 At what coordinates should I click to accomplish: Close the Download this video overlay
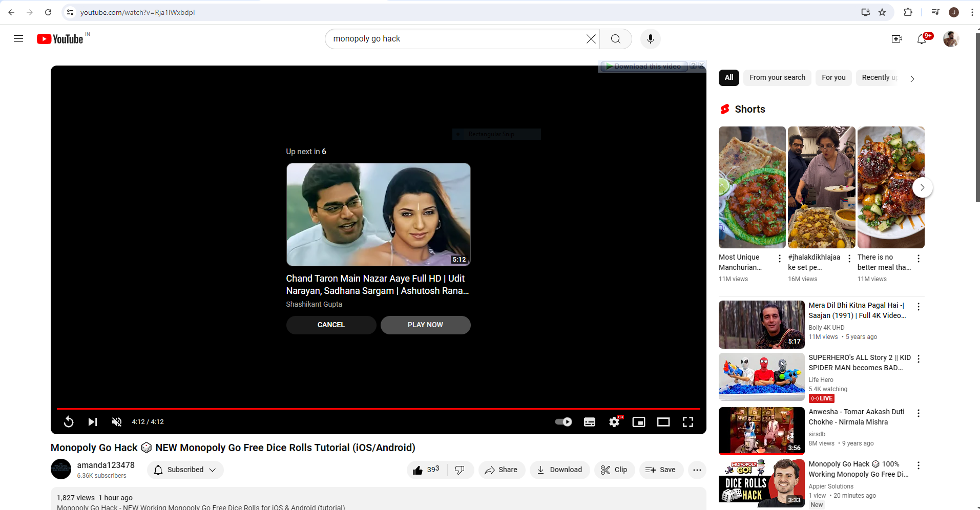coord(702,66)
